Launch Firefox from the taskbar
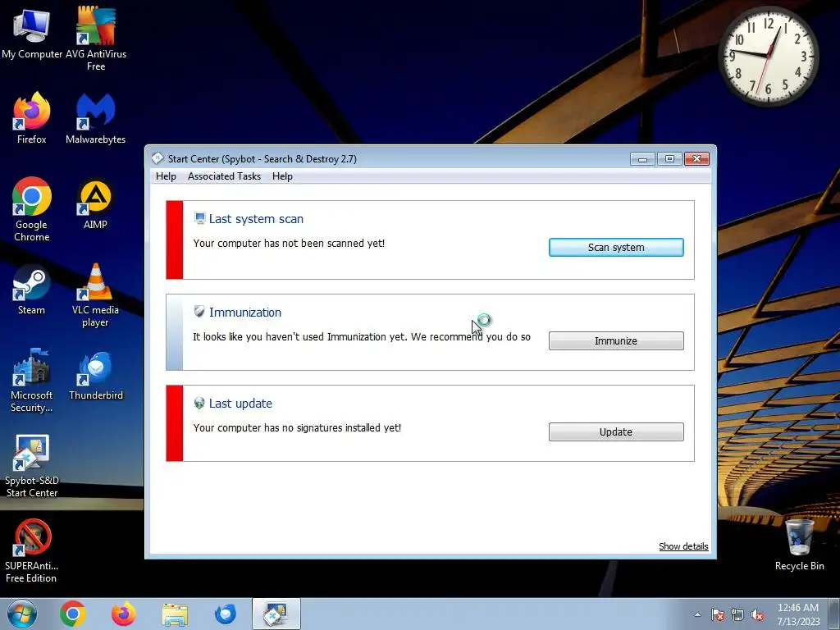The width and height of the screenshot is (840, 630). click(x=124, y=614)
